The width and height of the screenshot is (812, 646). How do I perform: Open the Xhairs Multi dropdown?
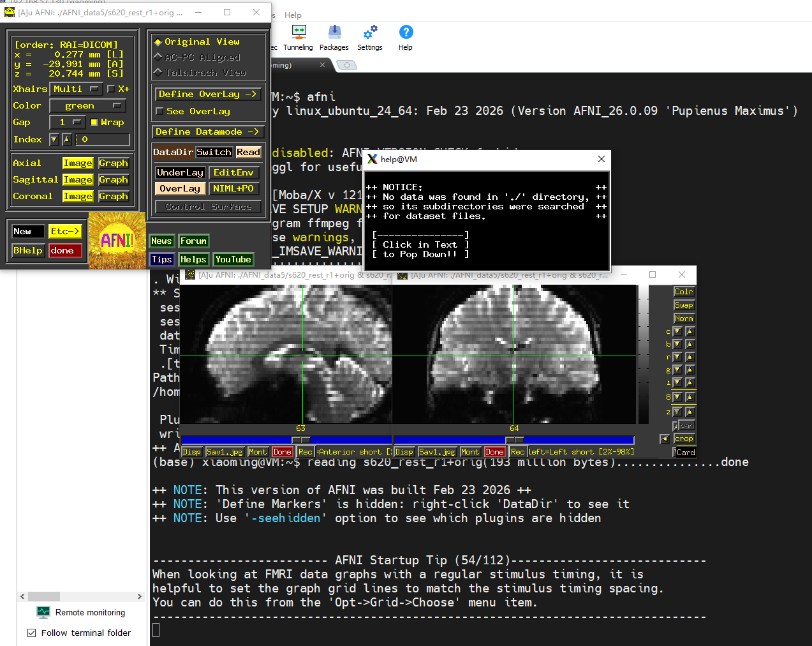click(x=77, y=89)
